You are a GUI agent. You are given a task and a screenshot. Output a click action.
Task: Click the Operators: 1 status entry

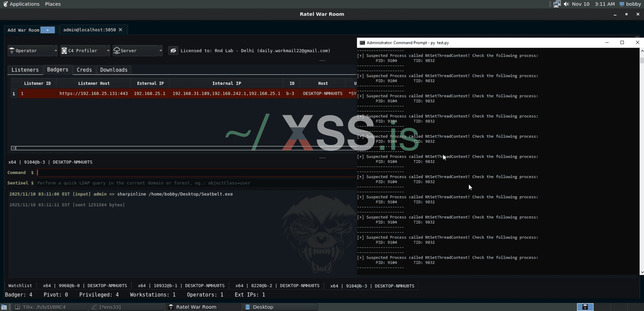click(x=205, y=295)
